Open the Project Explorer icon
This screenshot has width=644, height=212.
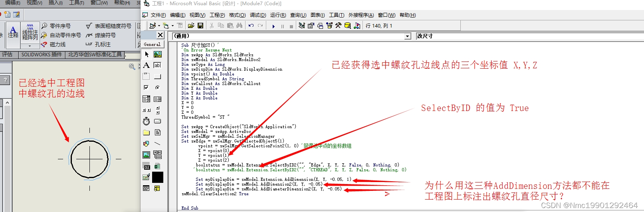click(x=302, y=26)
